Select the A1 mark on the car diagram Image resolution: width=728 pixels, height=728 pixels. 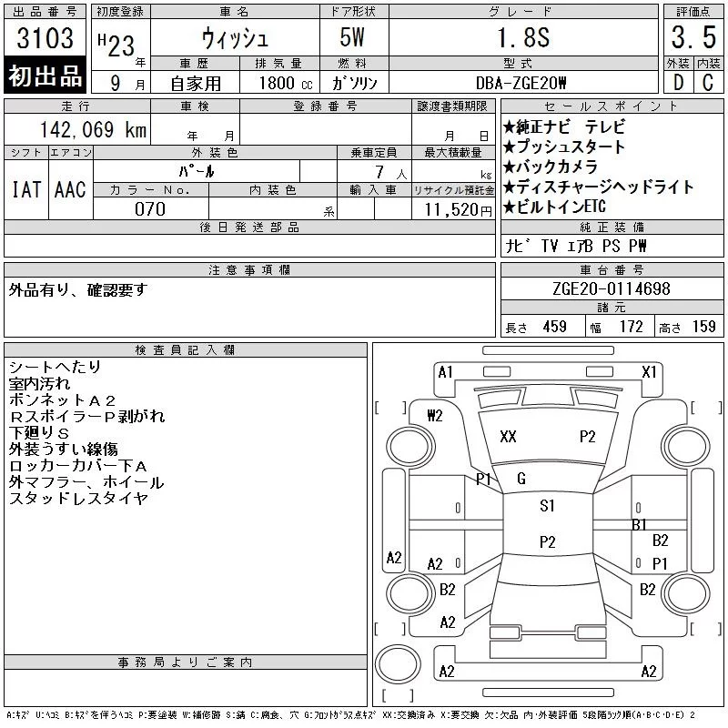pyautogui.click(x=445, y=372)
